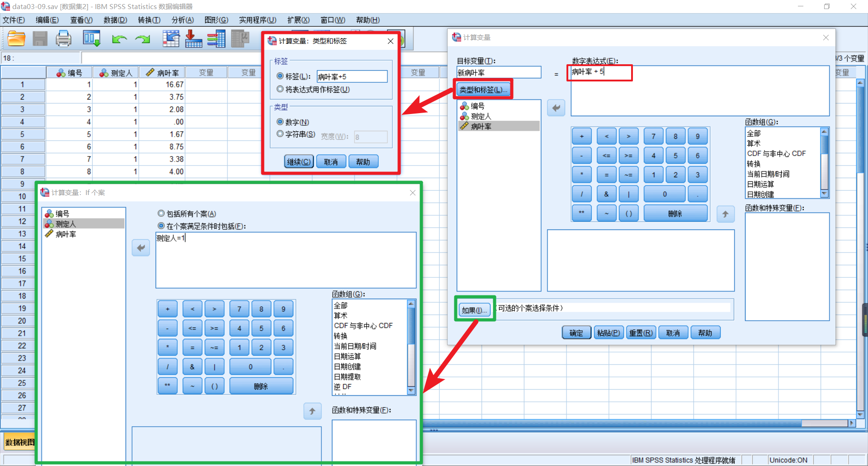Click the data editor vertical scrollbar down arrow
Screen dimensions: 868x466
click(860, 414)
